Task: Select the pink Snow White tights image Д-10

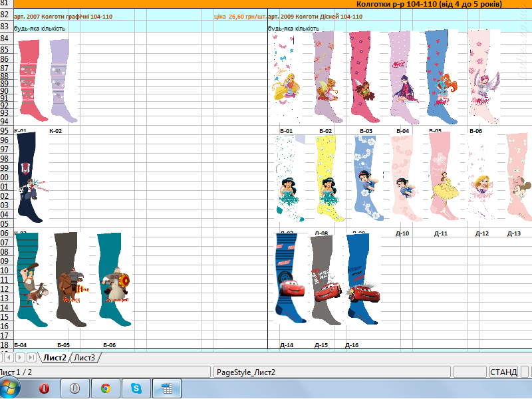Action: pyautogui.click(x=406, y=179)
